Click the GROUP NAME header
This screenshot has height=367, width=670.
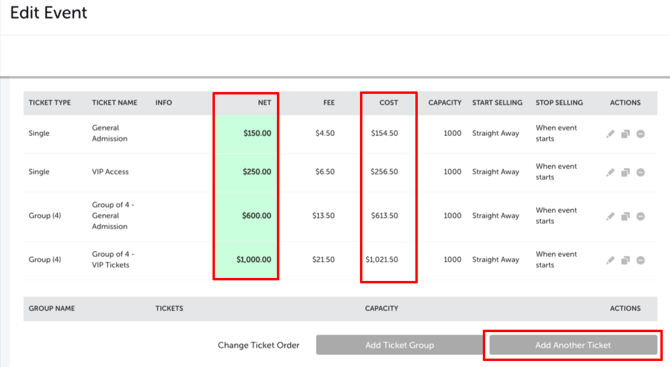click(52, 308)
